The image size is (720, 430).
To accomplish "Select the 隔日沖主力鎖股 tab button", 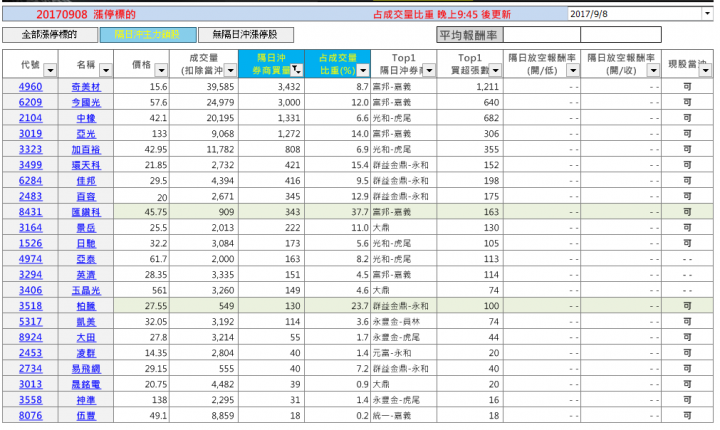I will (148, 35).
